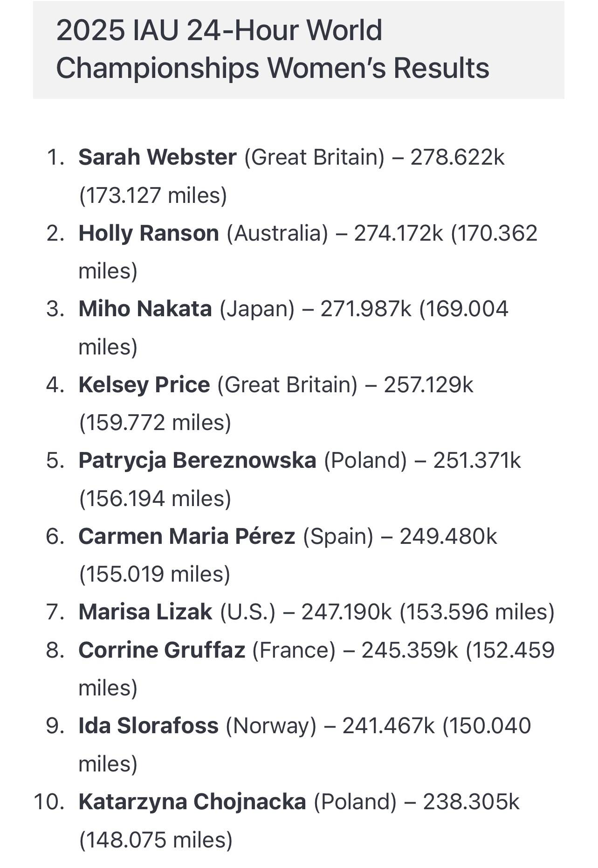The width and height of the screenshot is (598, 868).
Task: Tap the name Ida Slorafoss
Action: coord(148,726)
